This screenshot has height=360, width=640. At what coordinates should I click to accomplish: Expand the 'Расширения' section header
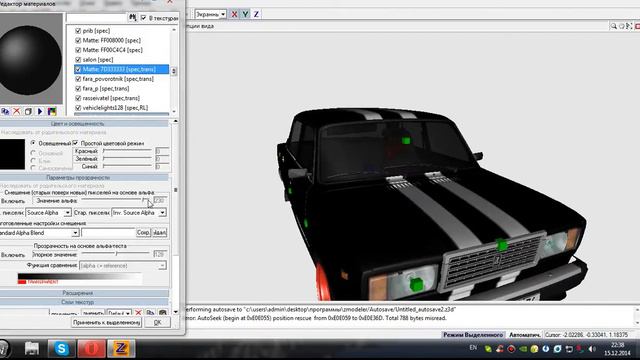pos(84,293)
